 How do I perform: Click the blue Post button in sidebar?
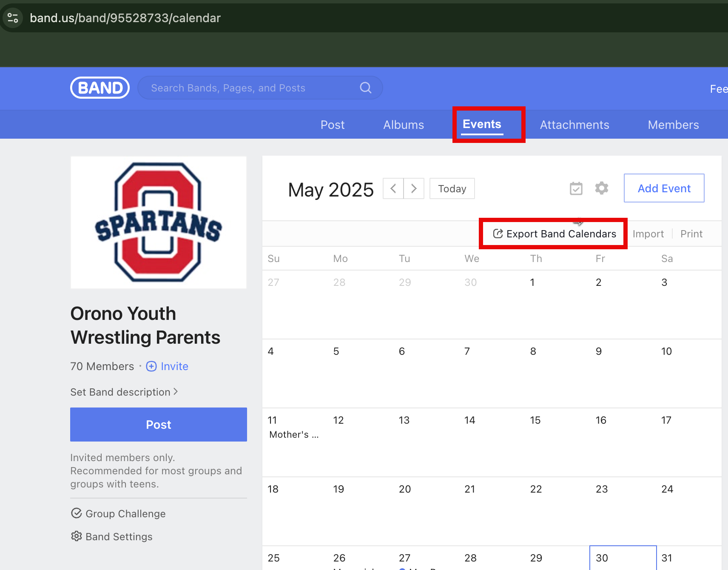159,425
